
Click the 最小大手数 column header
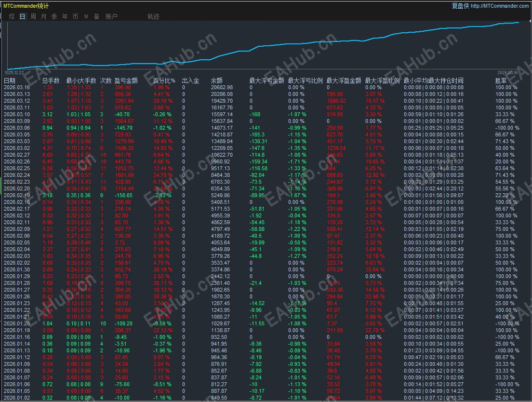[81, 80]
